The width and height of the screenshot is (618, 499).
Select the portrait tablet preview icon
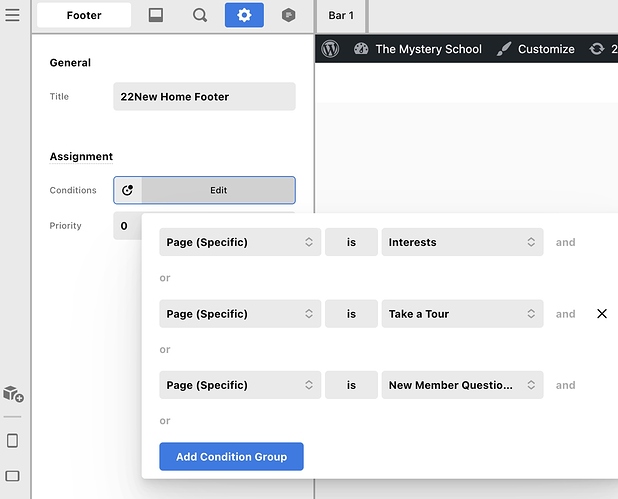[13, 441]
